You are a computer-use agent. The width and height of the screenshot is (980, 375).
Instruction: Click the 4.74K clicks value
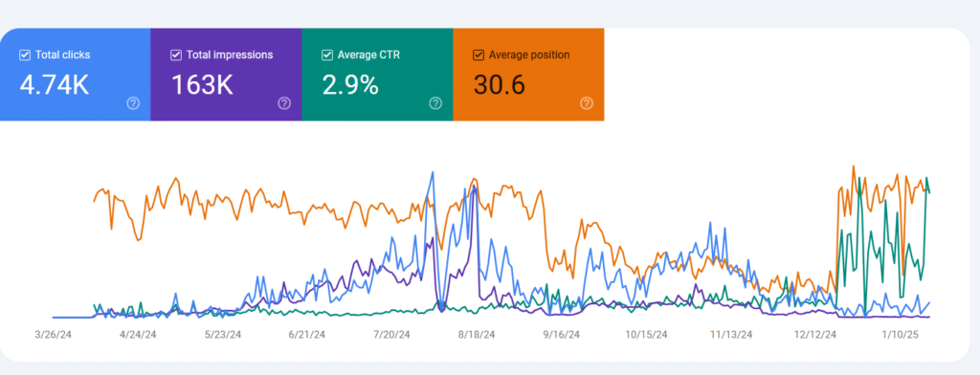55,85
